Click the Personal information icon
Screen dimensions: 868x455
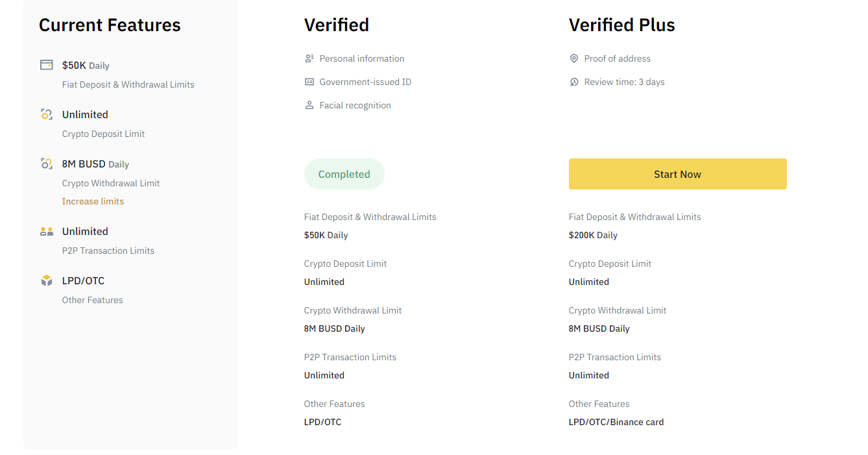coord(309,58)
